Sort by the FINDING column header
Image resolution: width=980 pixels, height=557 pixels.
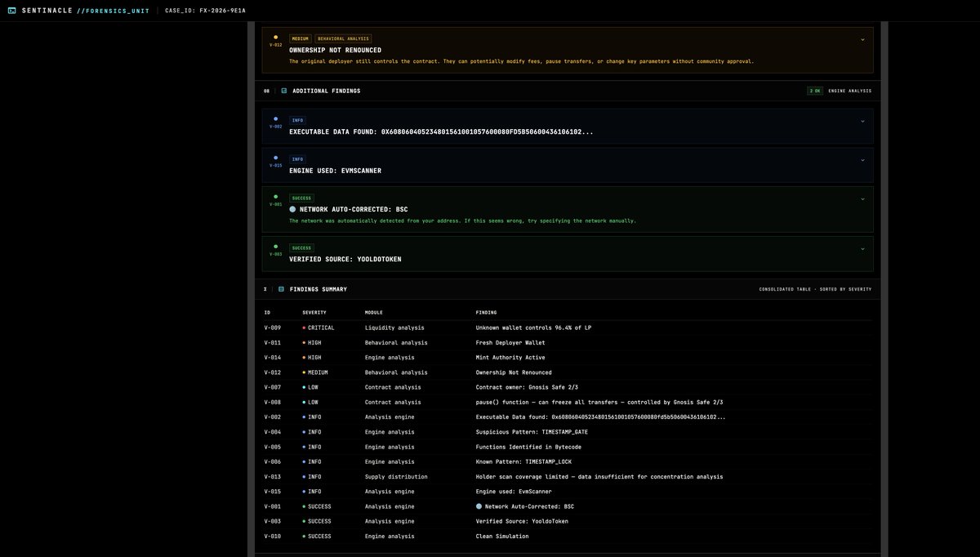[486, 312]
